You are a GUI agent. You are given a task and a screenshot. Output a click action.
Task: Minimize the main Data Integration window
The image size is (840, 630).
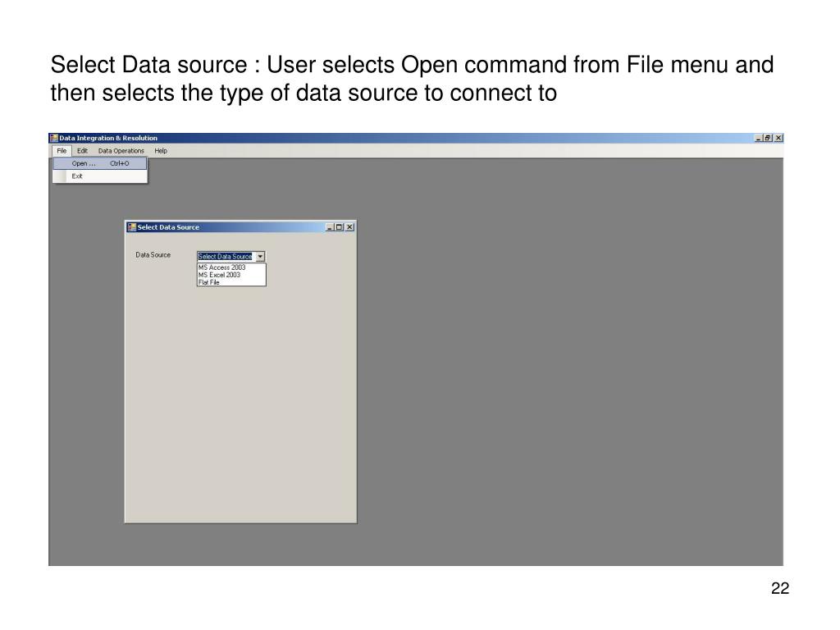click(759, 138)
